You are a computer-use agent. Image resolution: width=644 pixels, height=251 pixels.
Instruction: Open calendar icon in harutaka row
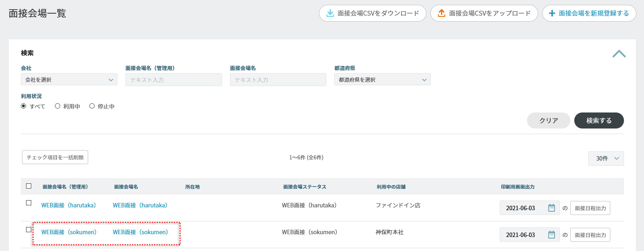tap(551, 208)
